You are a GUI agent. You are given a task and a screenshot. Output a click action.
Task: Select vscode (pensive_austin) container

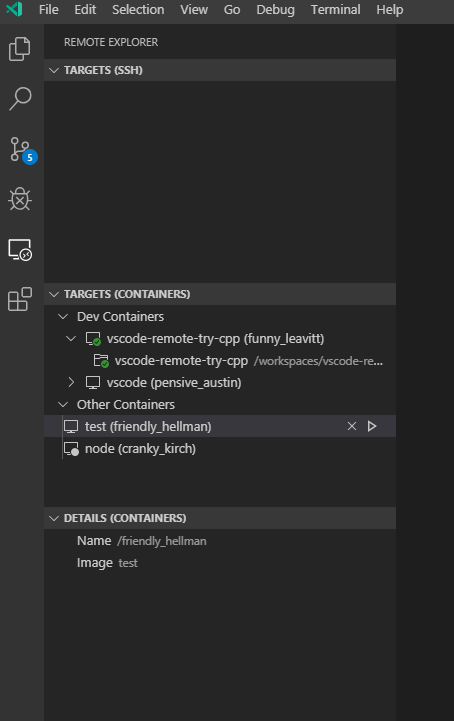coord(220,383)
